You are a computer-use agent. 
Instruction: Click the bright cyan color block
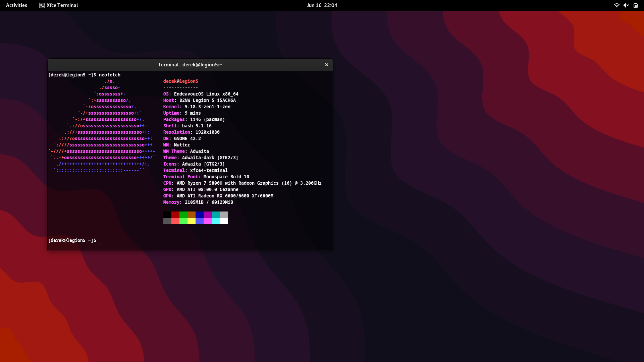point(216,221)
